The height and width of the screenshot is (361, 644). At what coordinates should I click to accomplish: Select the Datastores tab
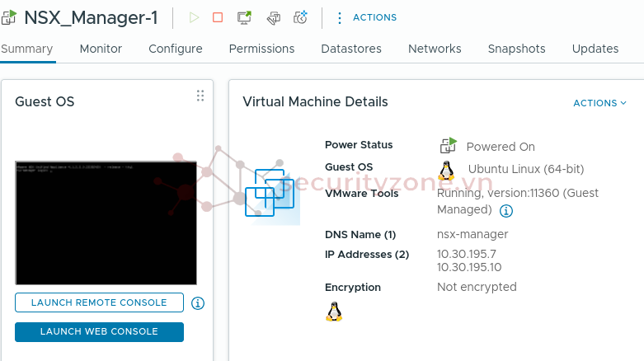pos(351,49)
